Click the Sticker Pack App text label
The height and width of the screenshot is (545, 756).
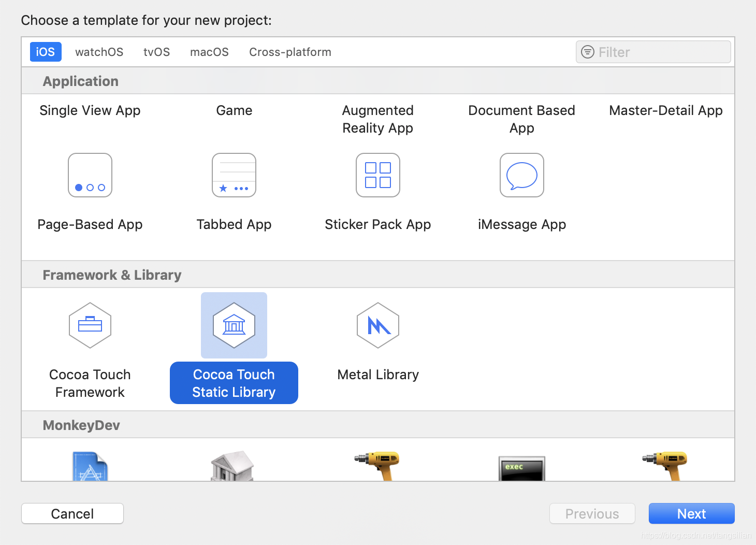click(378, 224)
